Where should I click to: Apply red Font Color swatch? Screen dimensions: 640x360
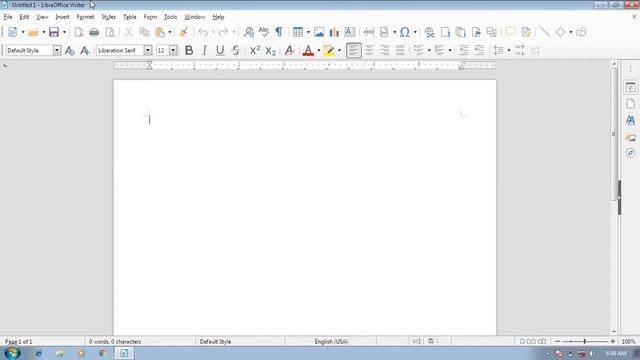coord(308,50)
